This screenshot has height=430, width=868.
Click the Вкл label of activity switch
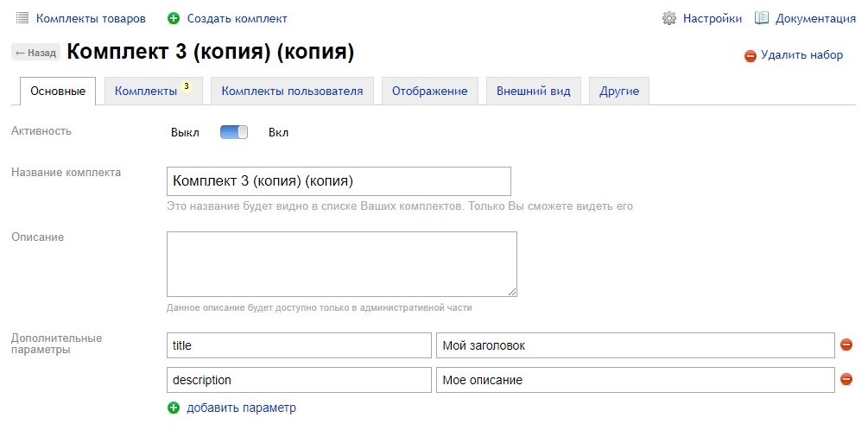point(278,133)
